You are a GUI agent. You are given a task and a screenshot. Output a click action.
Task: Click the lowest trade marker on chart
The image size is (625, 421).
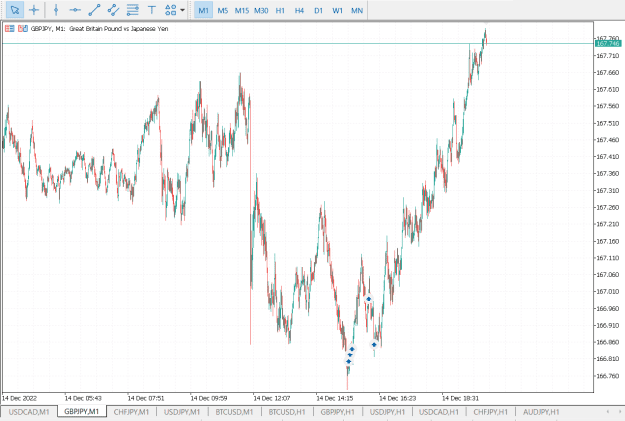(x=348, y=362)
